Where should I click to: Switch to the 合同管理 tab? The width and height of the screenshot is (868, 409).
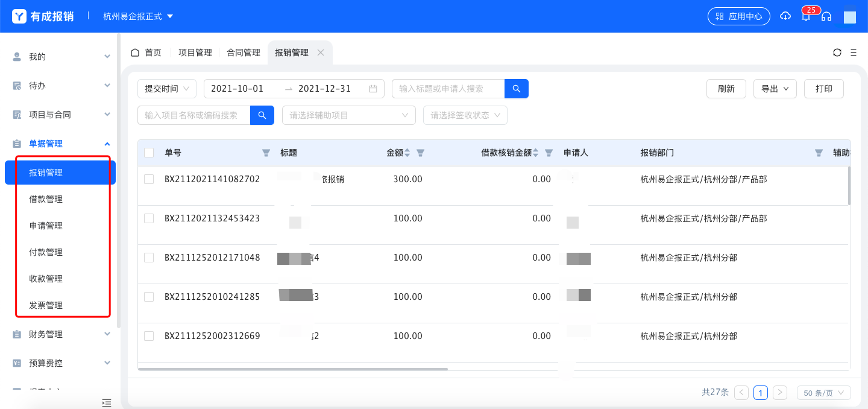click(244, 52)
